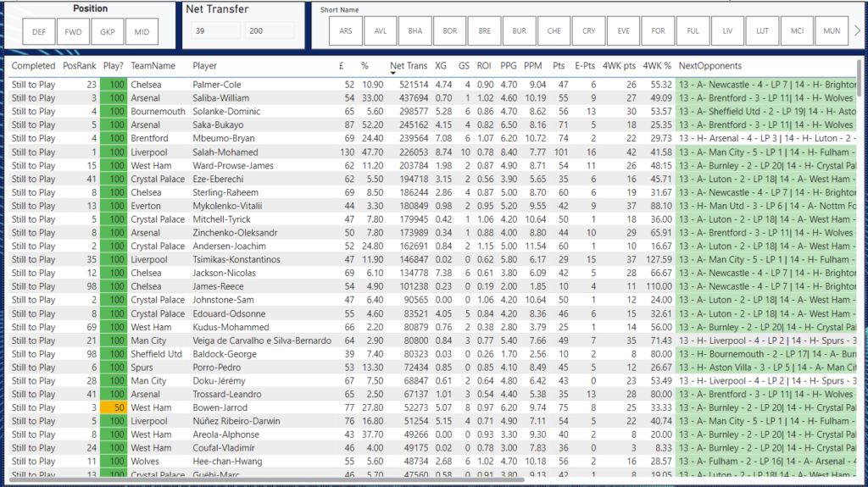868x487 pixels.
Task: Filter by LIV short name
Action: coord(727,31)
